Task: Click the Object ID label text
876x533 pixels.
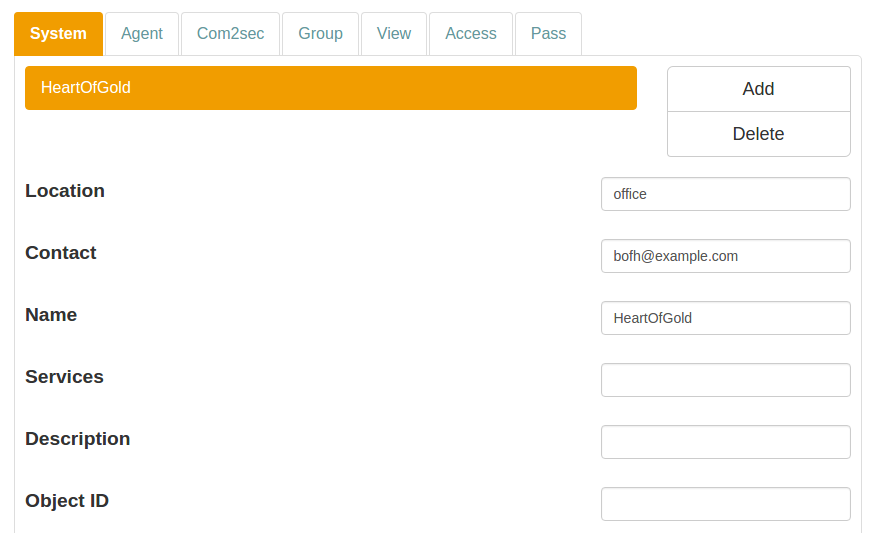Action: coord(67,501)
